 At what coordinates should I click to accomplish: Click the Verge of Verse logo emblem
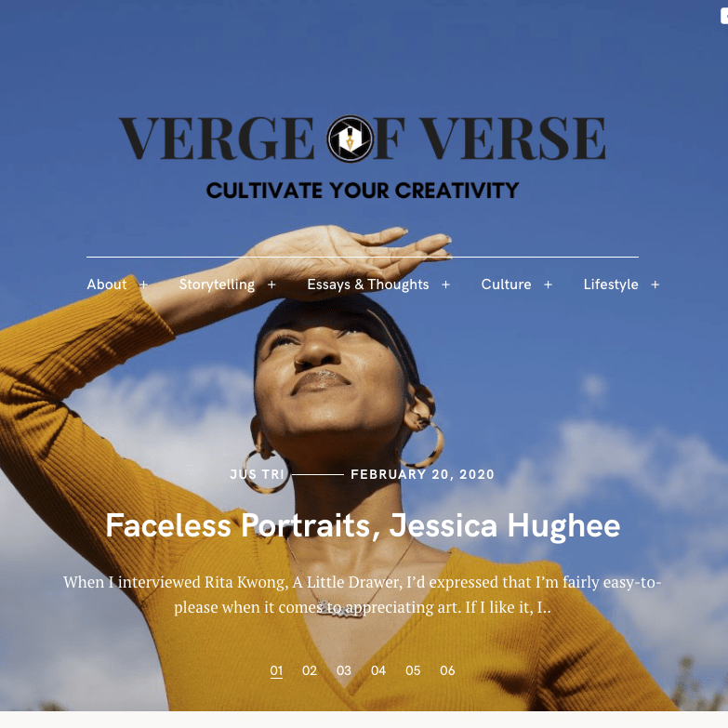pos(351,139)
